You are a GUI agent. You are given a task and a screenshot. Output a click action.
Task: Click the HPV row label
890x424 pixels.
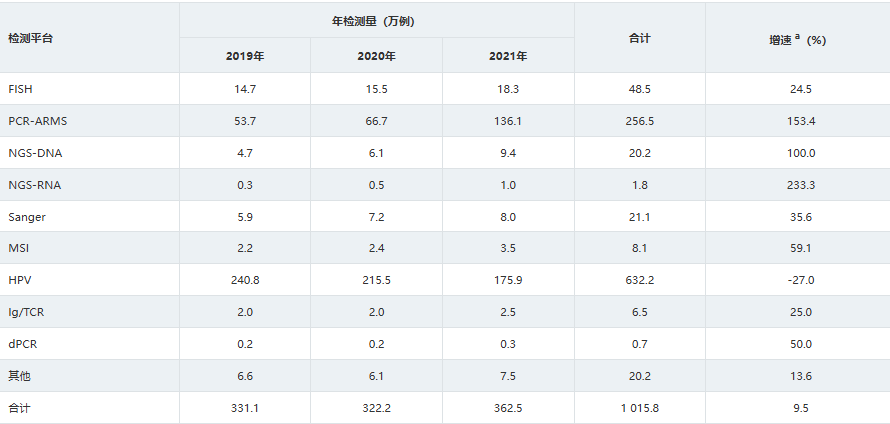pyautogui.click(x=19, y=280)
